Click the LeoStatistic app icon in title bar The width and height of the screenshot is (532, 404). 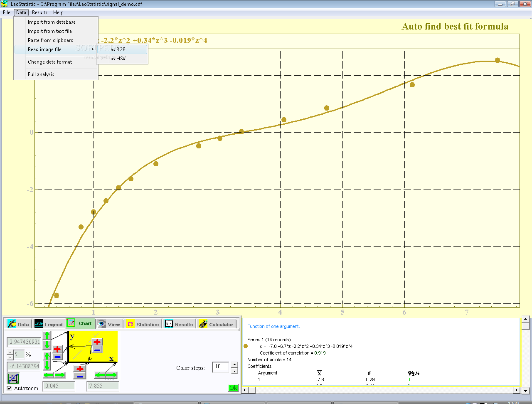[x=4, y=4]
